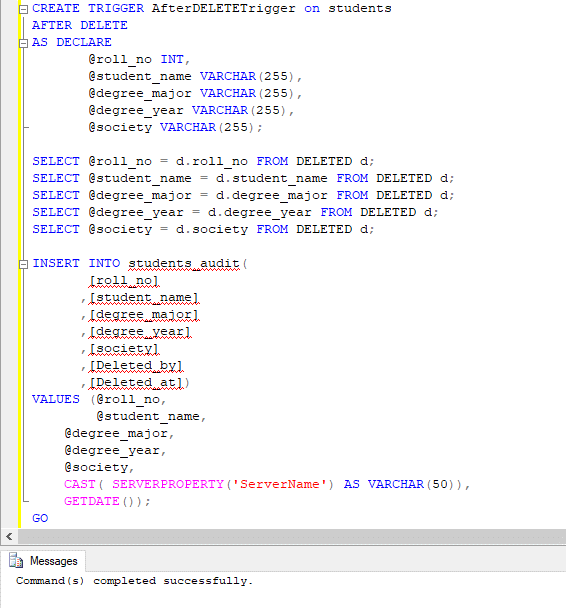Click the GO batch separator
The height and width of the screenshot is (608, 566).
click(40, 518)
